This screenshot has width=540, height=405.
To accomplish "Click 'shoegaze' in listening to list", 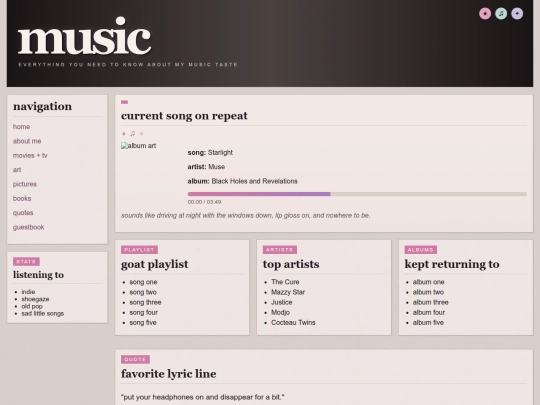I will [x=35, y=299].
